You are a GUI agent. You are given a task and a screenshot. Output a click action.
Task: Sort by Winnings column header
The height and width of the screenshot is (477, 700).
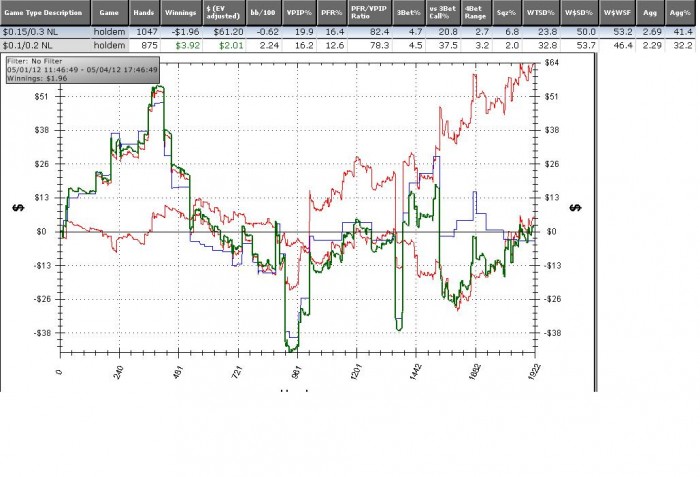coord(181,13)
